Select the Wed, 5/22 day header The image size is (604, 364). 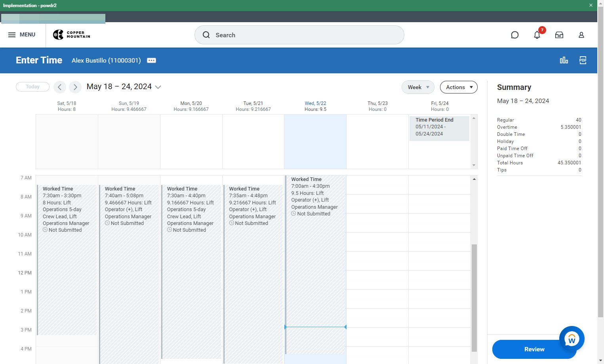pyautogui.click(x=315, y=106)
